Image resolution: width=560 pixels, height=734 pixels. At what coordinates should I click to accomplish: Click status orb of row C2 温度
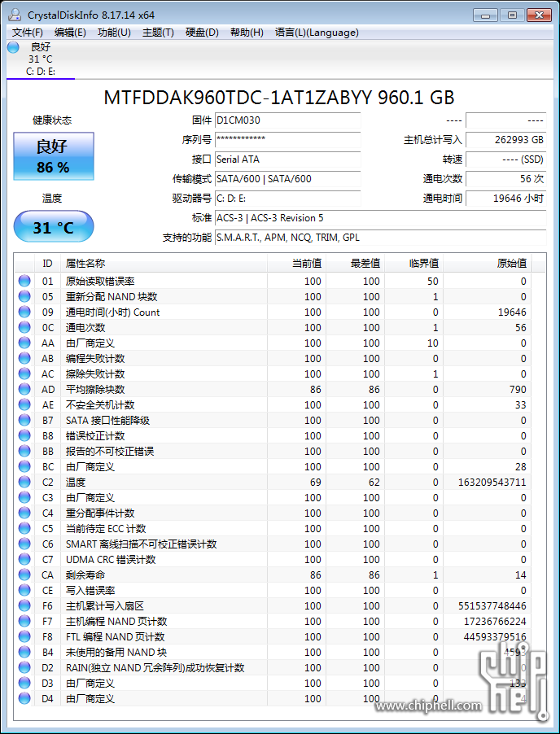coord(24,483)
